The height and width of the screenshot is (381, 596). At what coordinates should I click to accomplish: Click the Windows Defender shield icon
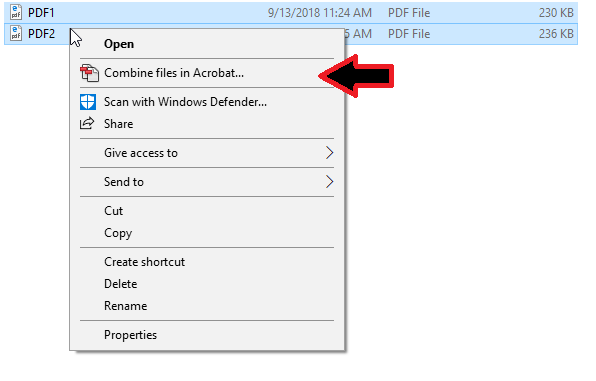pos(88,102)
